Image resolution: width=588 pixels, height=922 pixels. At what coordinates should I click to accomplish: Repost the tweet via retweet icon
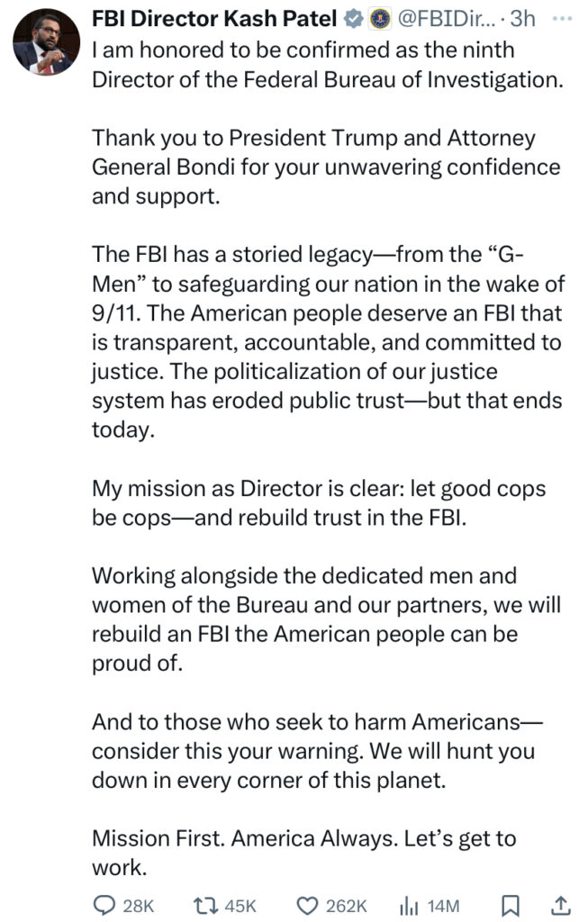coord(206,905)
